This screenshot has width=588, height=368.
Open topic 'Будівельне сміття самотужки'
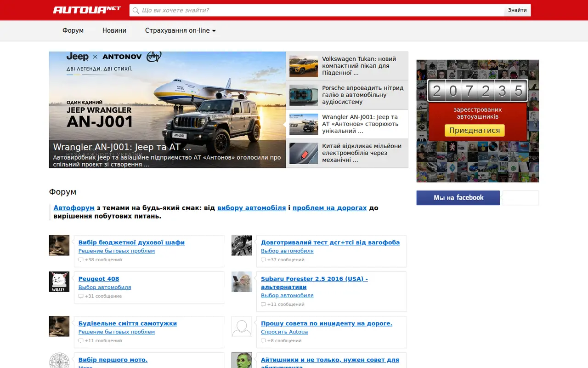(x=128, y=323)
